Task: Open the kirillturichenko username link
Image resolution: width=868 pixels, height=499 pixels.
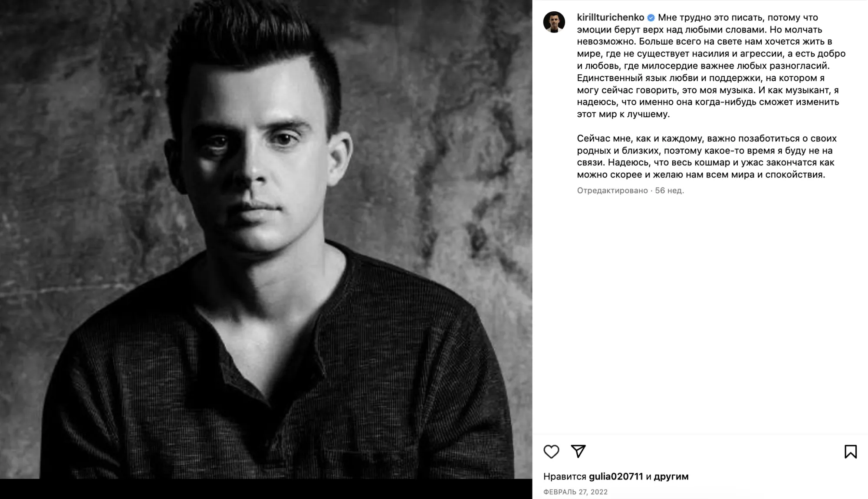Action: coord(610,17)
